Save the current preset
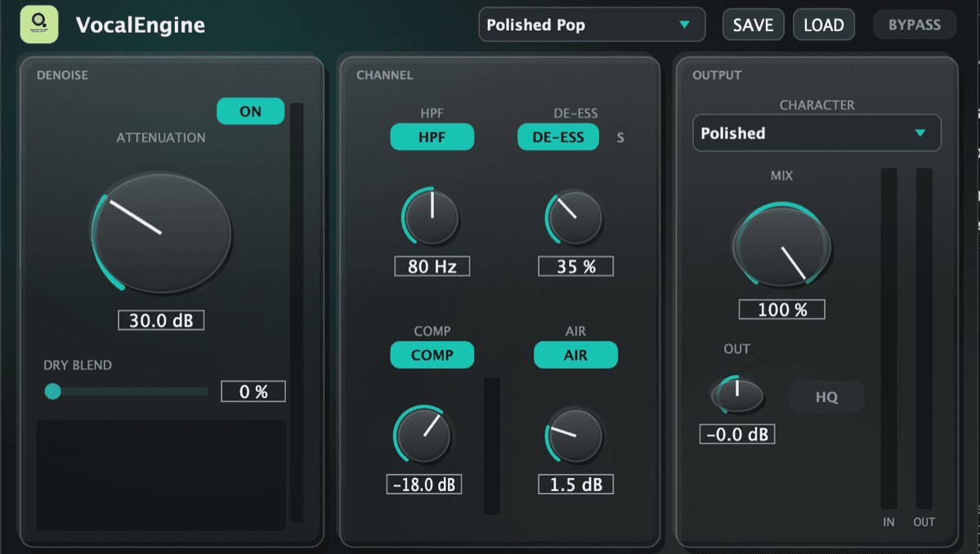This screenshot has width=980, height=554. (753, 25)
